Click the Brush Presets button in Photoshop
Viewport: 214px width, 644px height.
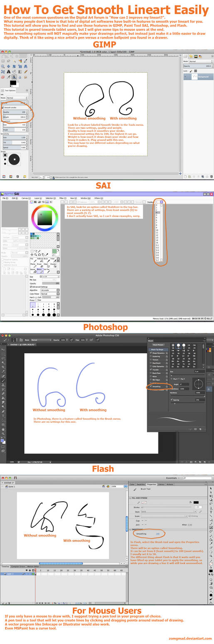[x=158, y=345]
